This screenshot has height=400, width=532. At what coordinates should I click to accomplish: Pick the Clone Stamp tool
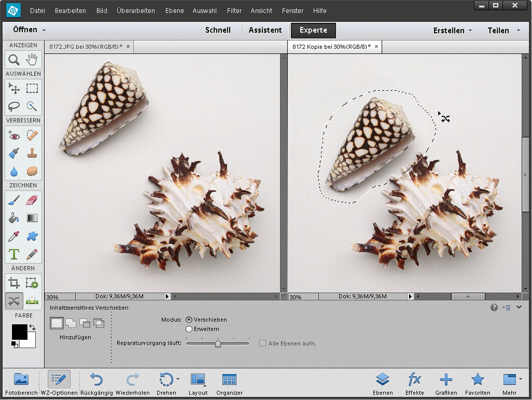coord(32,154)
